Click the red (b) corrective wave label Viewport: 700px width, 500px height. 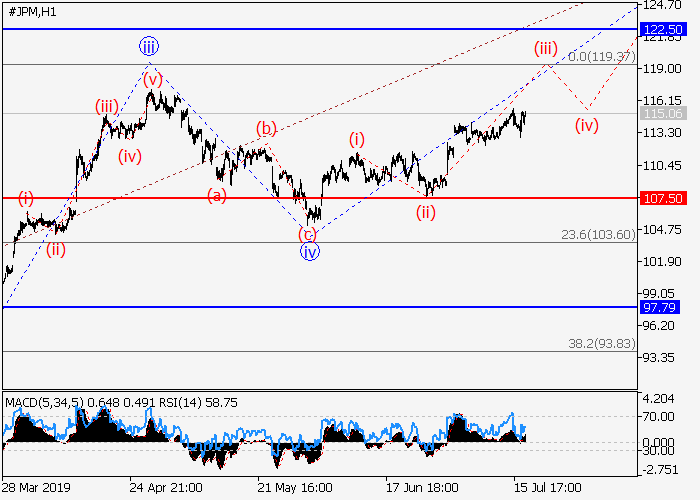265,128
